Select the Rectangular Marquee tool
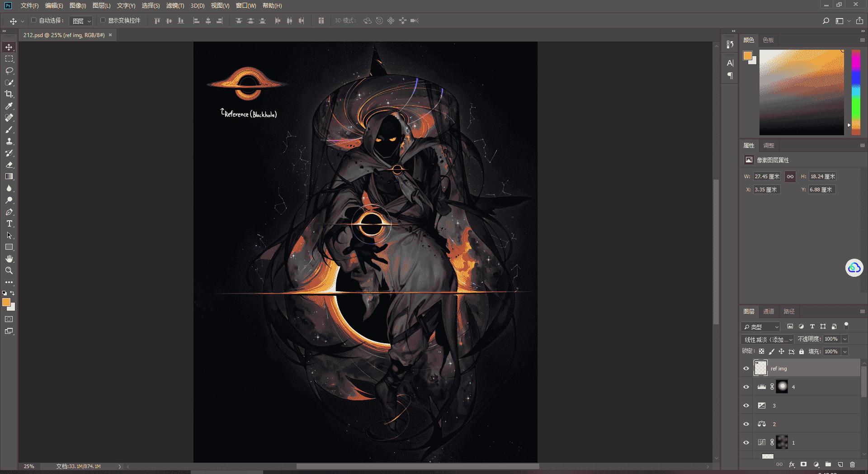 click(x=9, y=59)
